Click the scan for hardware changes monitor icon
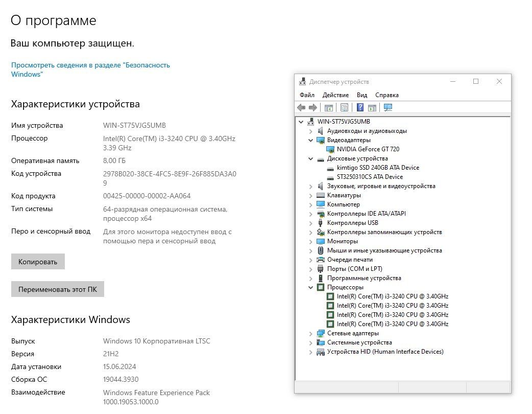 388,108
